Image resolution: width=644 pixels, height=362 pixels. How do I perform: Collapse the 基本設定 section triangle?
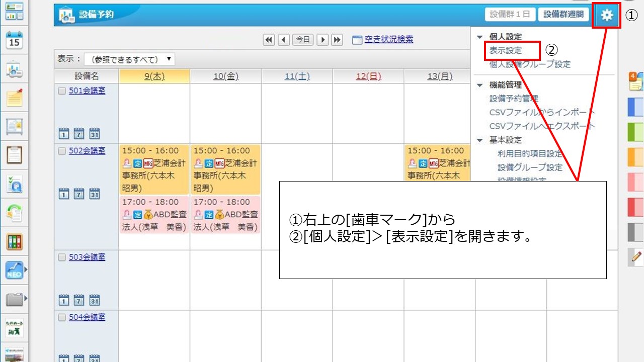479,140
